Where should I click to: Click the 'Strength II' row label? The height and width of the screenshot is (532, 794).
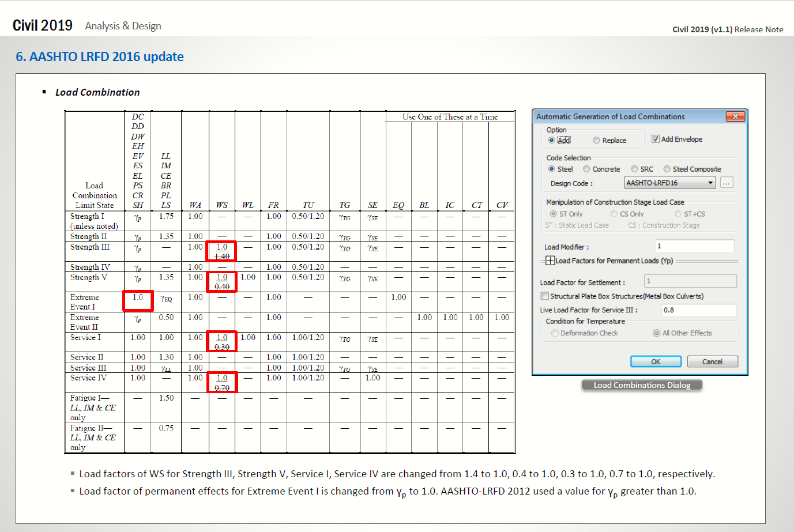click(88, 236)
